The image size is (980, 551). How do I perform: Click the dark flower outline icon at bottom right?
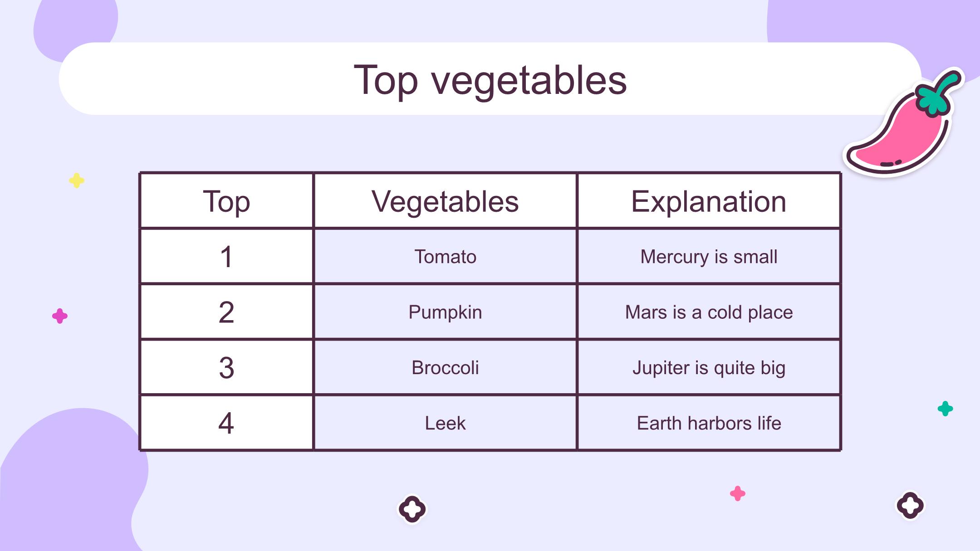[910, 505]
